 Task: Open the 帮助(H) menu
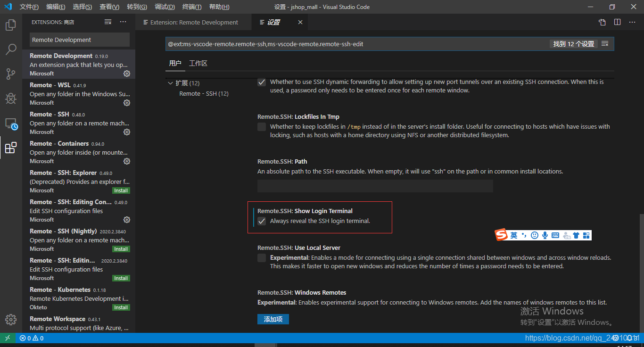coord(219,7)
